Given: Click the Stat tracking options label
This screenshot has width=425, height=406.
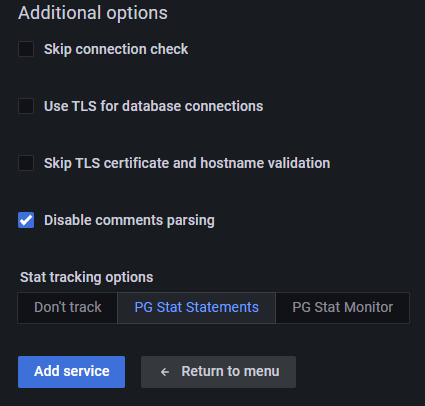Looking at the screenshot, I should 87,277.
